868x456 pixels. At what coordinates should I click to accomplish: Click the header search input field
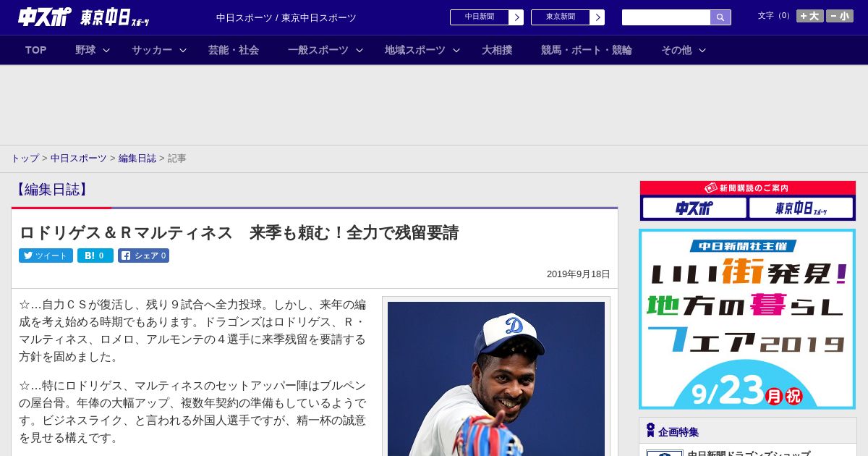tap(666, 17)
